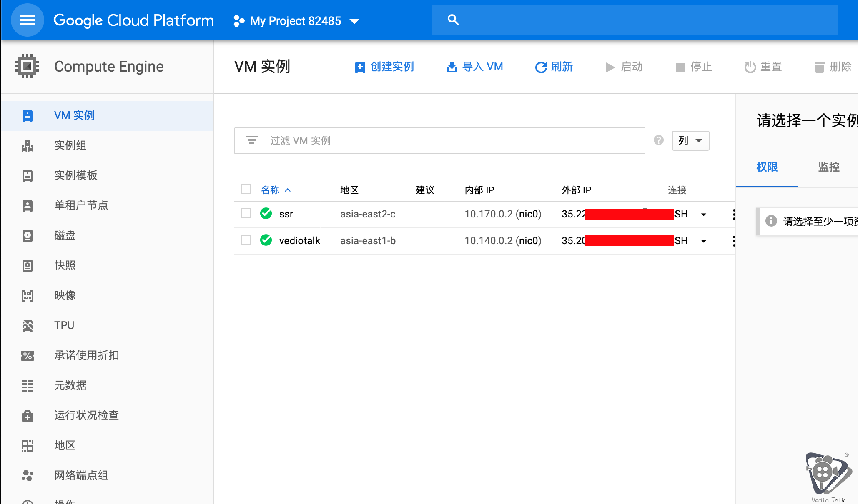The height and width of the screenshot is (504, 858).
Task: Click the nic0 link for 10.140.0.2
Action: coord(528,241)
